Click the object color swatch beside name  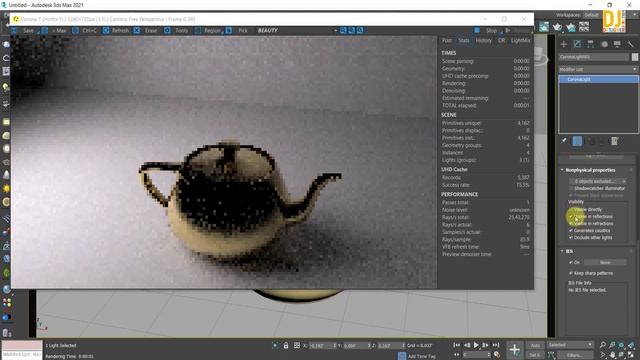[x=635, y=57]
